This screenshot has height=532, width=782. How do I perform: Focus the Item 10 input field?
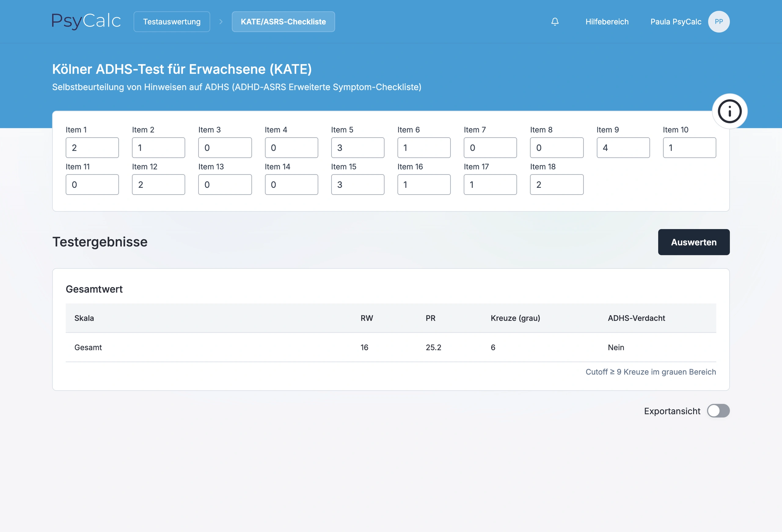pyautogui.click(x=689, y=148)
